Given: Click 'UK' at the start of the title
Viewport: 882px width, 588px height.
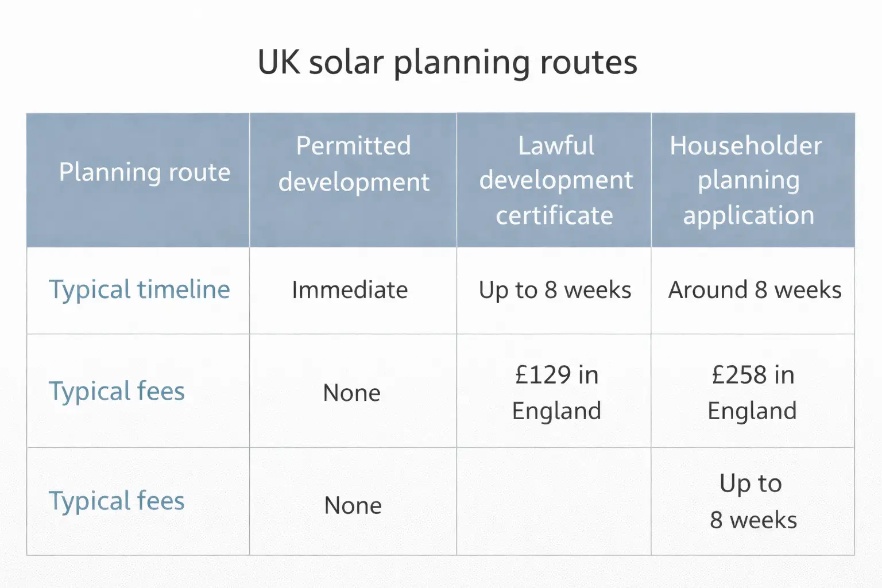Looking at the screenshot, I should 278,62.
